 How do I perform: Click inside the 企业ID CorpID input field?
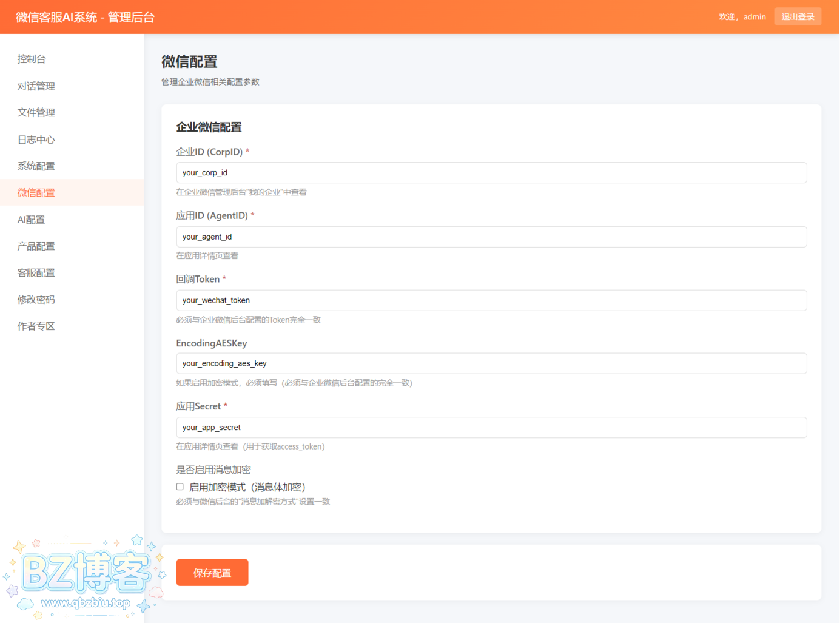[491, 172]
